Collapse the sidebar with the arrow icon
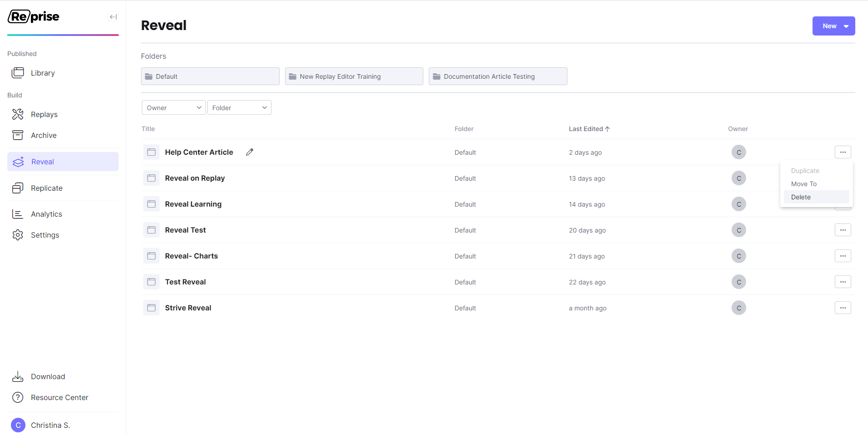This screenshot has width=868, height=436. pos(113,17)
